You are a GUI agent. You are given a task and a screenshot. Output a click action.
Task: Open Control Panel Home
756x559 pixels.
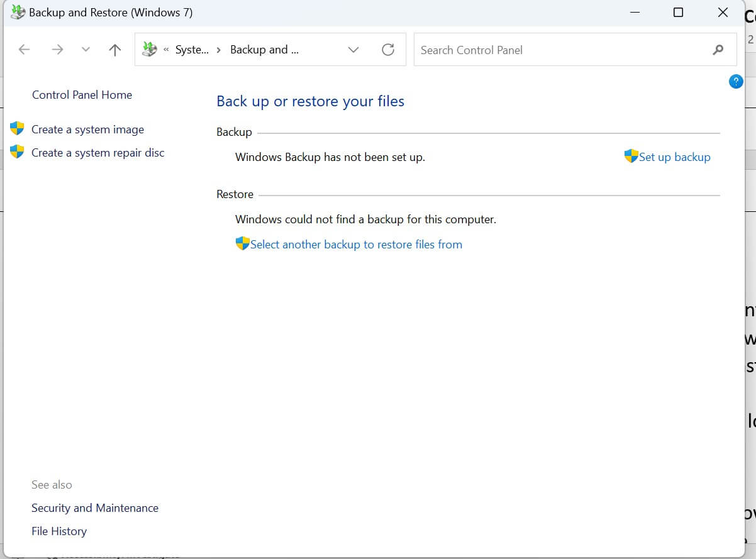[x=82, y=95]
